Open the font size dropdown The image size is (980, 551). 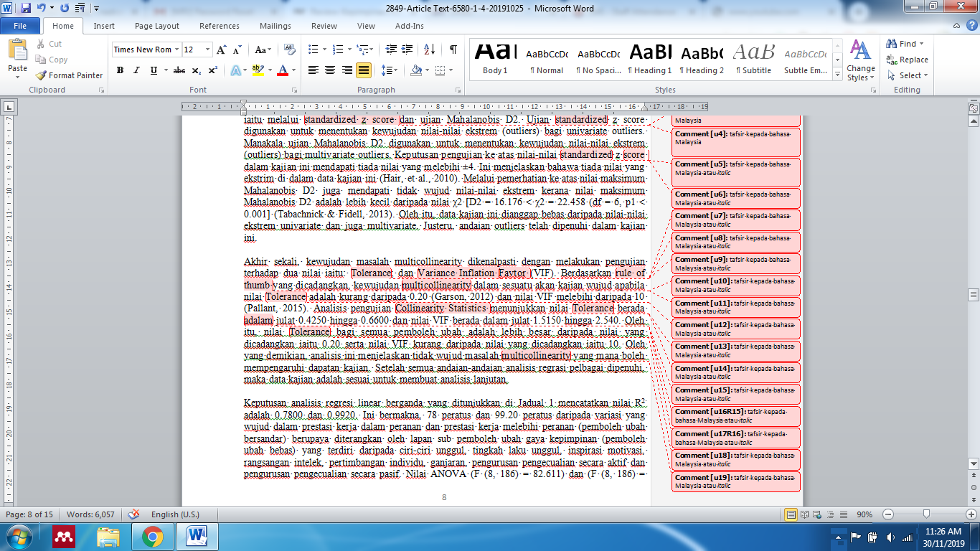tap(208, 50)
